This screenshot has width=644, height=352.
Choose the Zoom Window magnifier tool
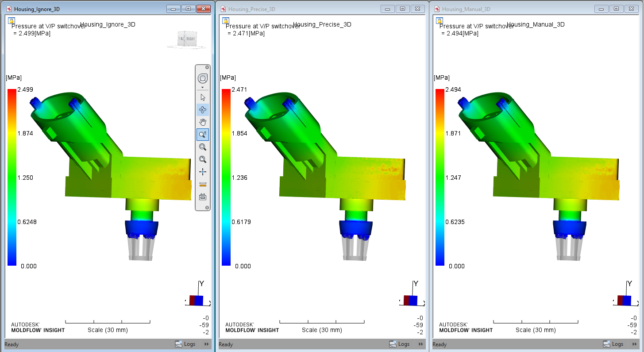[x=202, y=147]
